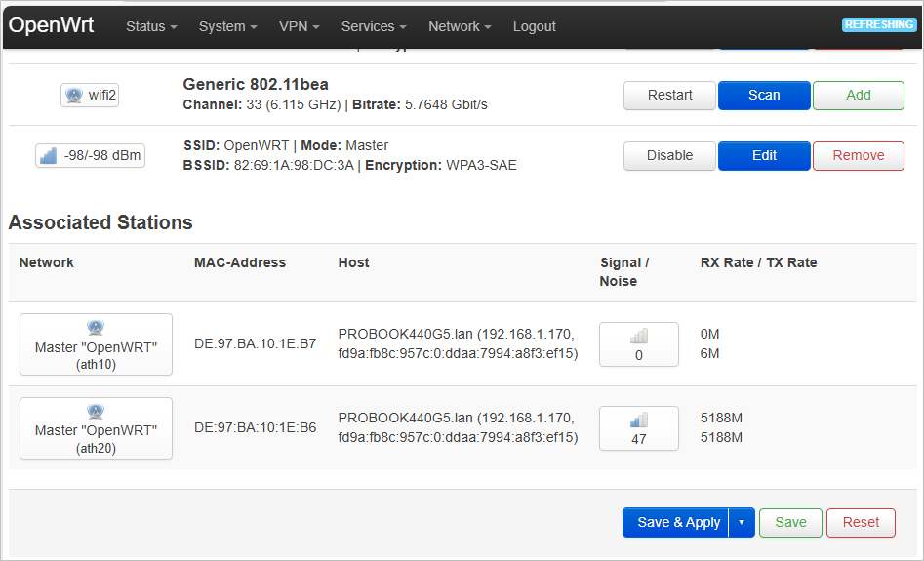Screen dimensions: 924x561
Task: Click the 0M RX rate value
Action: pyautogui.click(x=709, y=334)
